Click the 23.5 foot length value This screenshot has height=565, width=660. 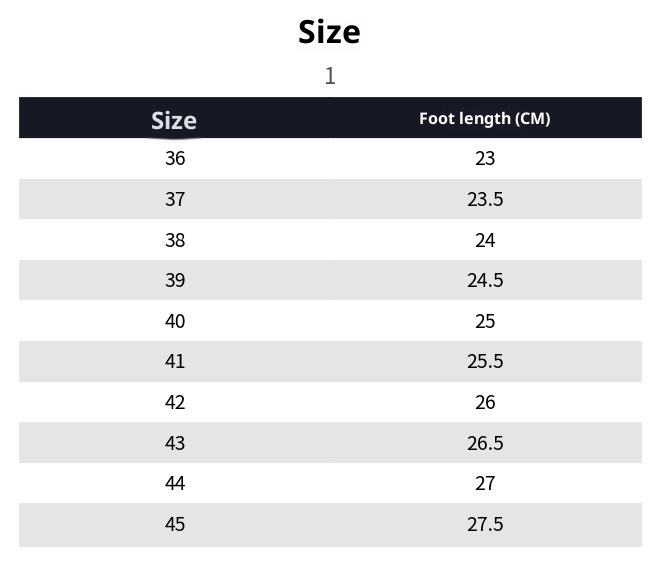click(x=485, y=199)
